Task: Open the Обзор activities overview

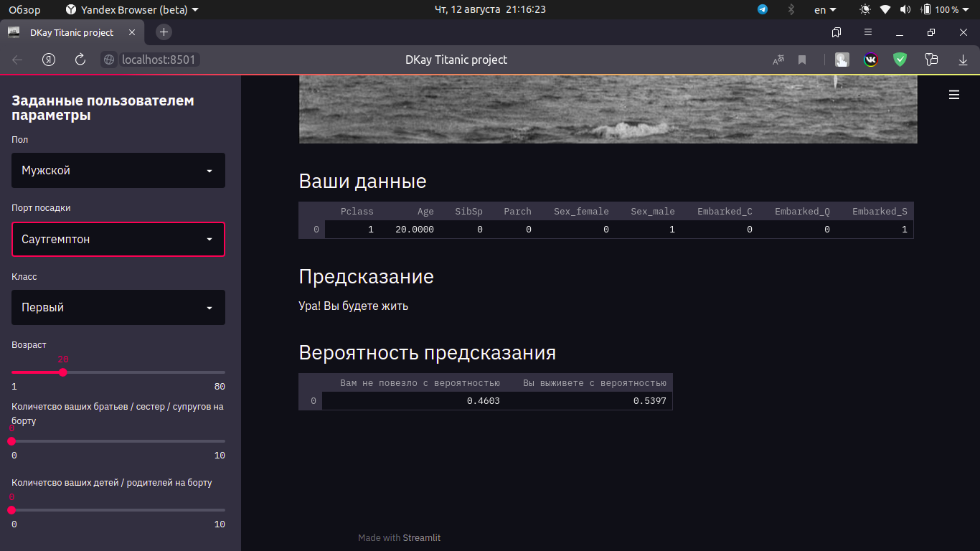Action: point(24,9)
